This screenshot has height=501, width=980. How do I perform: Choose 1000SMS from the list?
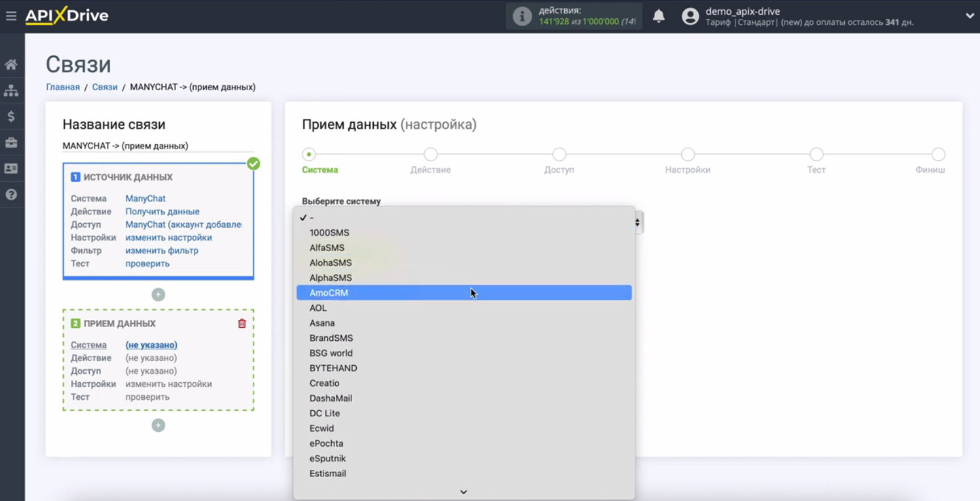point(464,232)
